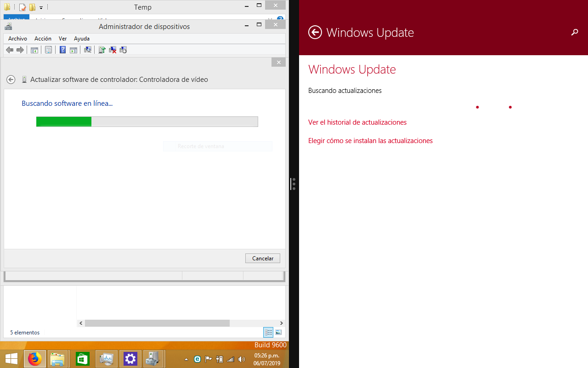Open search magnifier in Windows Update panel
Image resolution: width=588 pixels, height=368 pixels.
[x=575, y=32]
